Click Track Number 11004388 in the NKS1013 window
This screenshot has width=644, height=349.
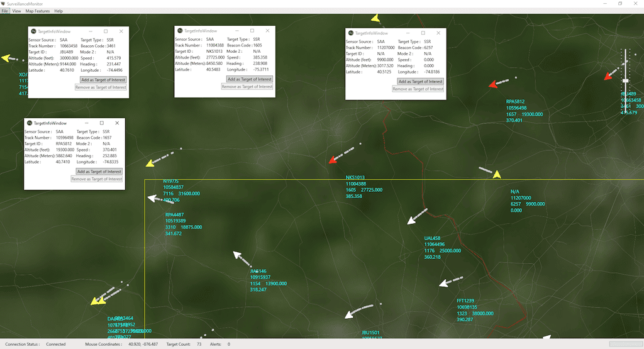(x=215, y=45)
